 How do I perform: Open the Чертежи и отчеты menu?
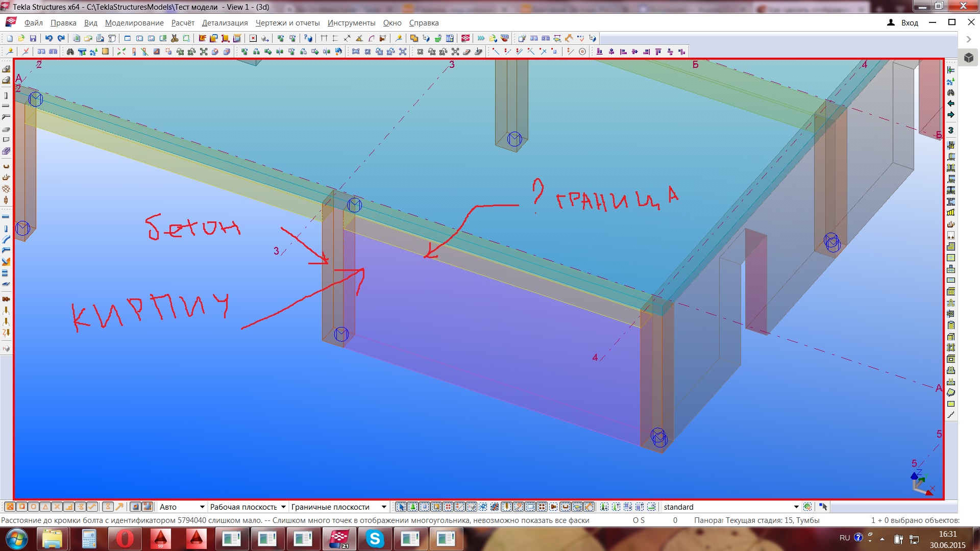point(287,23)
